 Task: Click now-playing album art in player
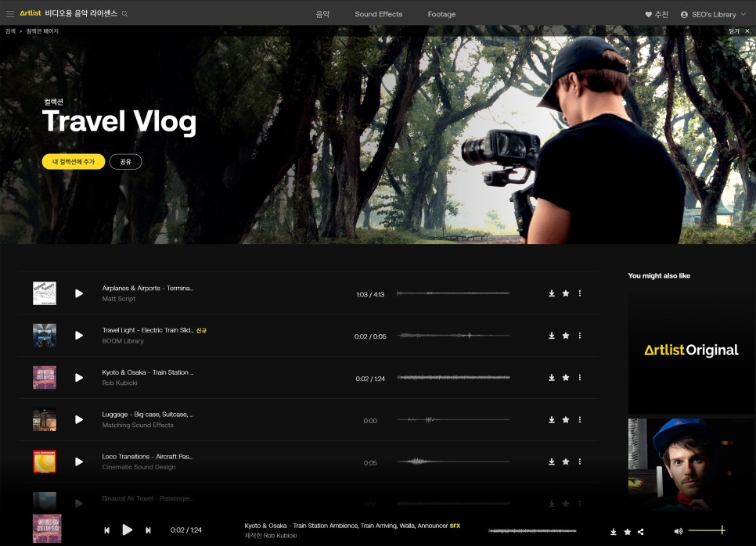pos(47,528)
